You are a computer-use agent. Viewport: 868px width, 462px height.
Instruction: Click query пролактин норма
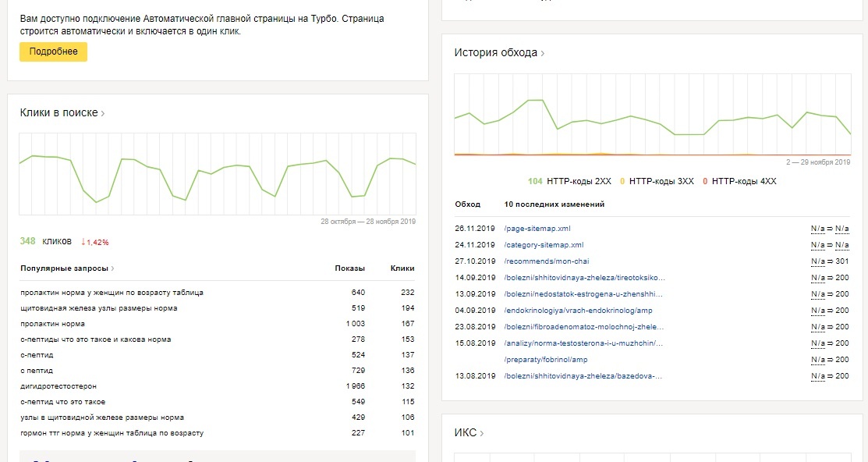coord(53,324)
